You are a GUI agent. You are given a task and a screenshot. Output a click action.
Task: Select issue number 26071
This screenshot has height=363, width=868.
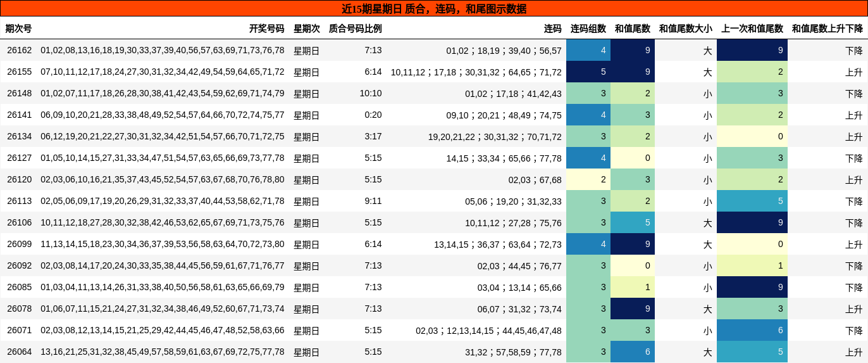point(19,330)
